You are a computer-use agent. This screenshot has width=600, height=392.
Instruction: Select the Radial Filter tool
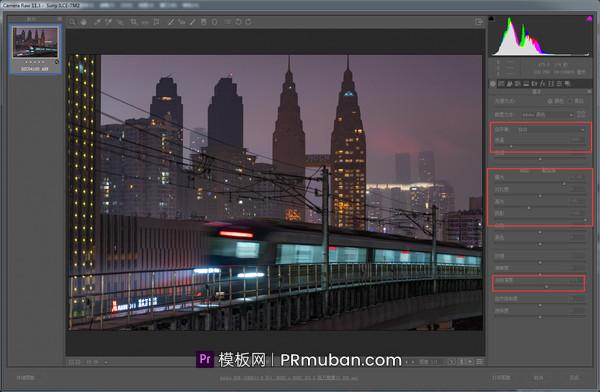coord(215,22)
